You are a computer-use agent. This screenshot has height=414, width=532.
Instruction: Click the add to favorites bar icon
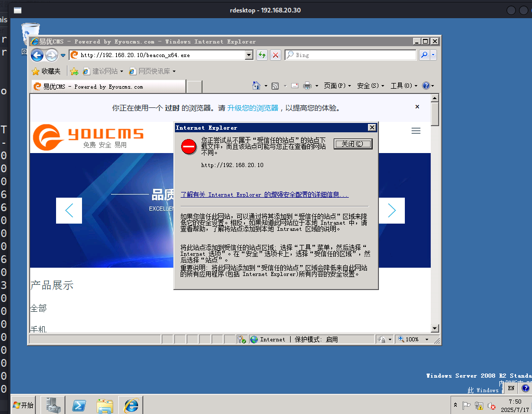[x=74, y=71]
